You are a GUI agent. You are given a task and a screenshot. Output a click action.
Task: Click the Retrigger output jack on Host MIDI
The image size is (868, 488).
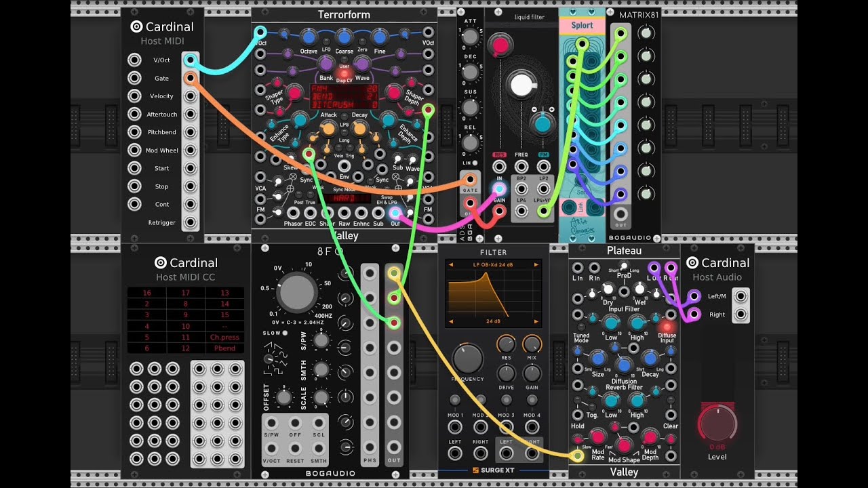coord(191,222)
